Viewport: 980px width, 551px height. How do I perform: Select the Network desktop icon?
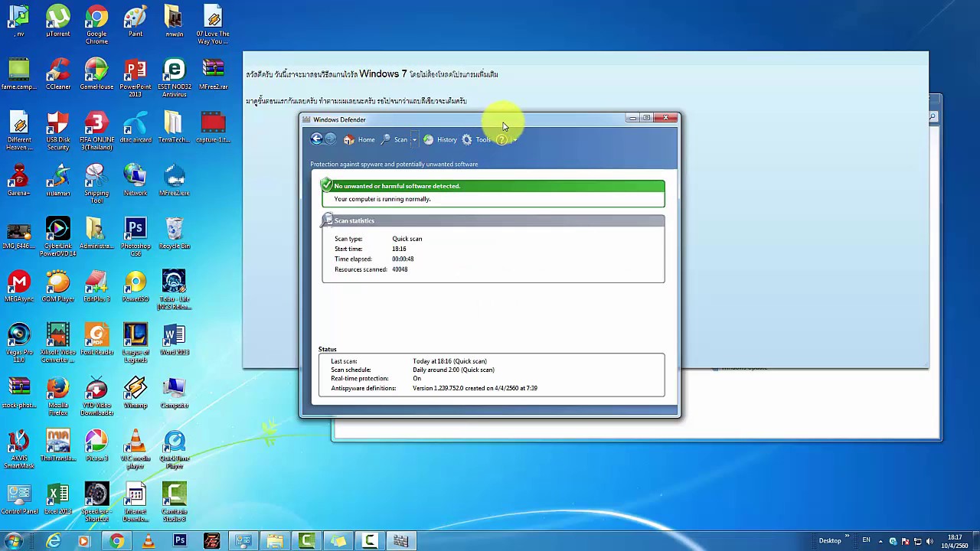click(136, 180)
